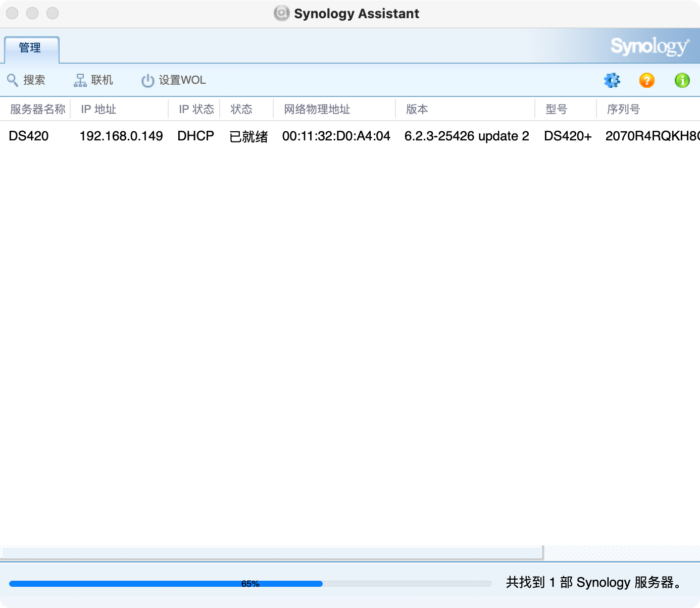Sort by the IP 地址 column header

click(x=120, y=109)
